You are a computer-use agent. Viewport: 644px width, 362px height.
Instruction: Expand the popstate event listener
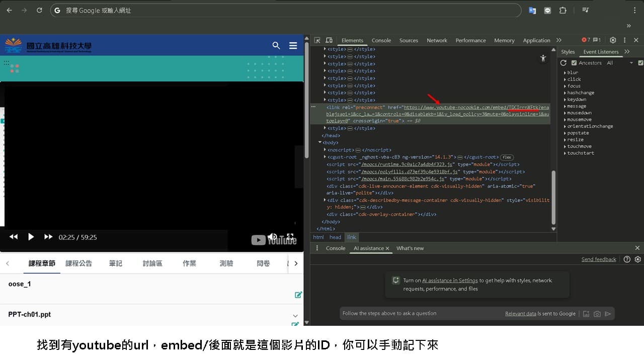pos(565,133)
